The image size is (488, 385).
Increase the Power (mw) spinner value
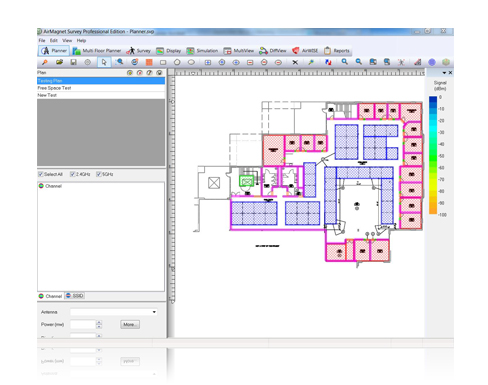[99, 322]
